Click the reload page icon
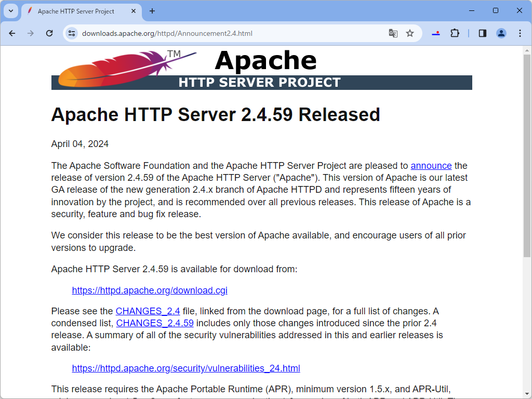Screen dimensions: 532x399 [x=49, y=33]
